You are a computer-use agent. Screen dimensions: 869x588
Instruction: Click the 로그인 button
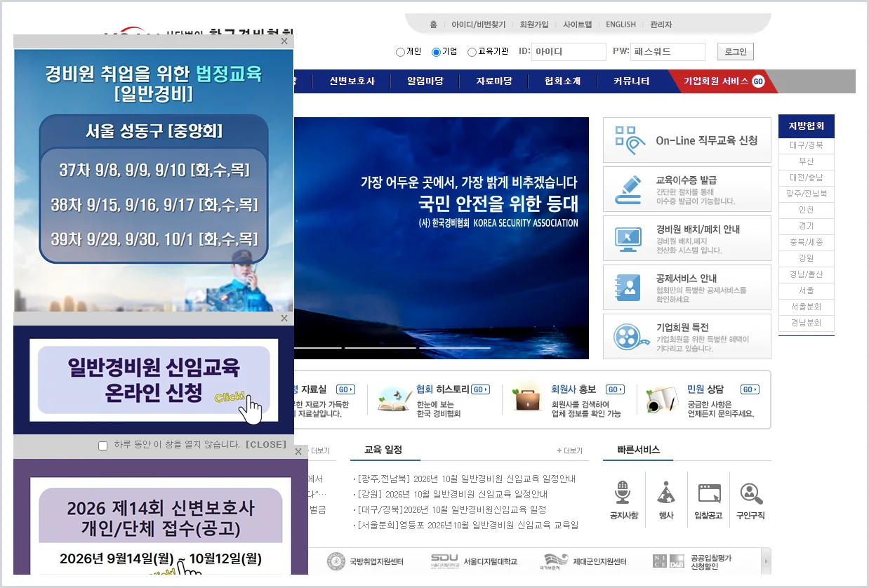click(736, 52)
